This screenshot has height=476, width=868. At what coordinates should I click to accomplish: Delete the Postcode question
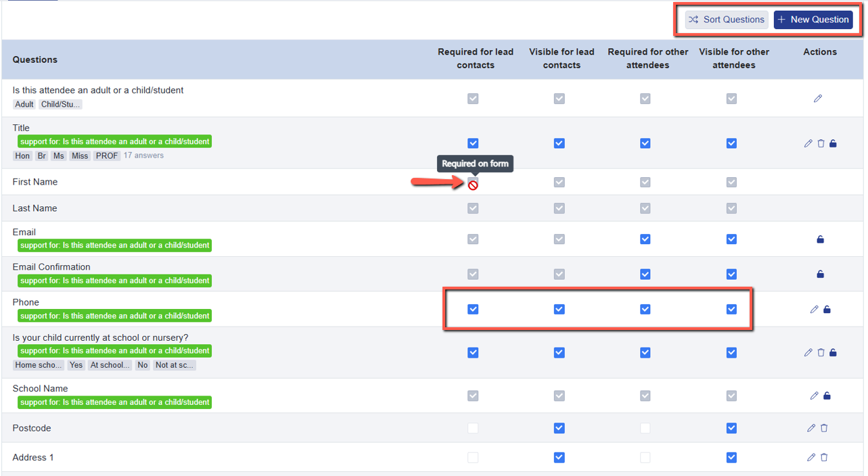click(824, 428)
